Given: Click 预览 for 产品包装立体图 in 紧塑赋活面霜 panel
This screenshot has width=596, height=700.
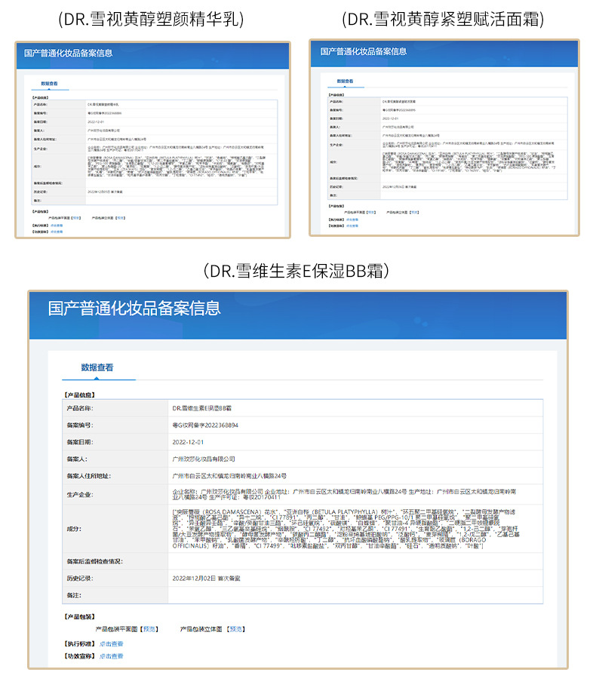Looking at the screenshot, I should click(x=414, y=213).
